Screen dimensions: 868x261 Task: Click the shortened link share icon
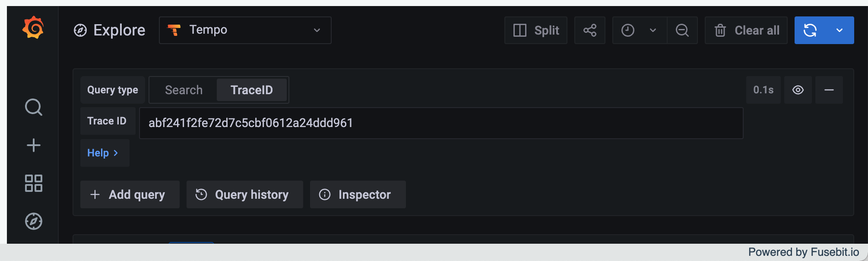pyautogui.click(x=589, y=30)
